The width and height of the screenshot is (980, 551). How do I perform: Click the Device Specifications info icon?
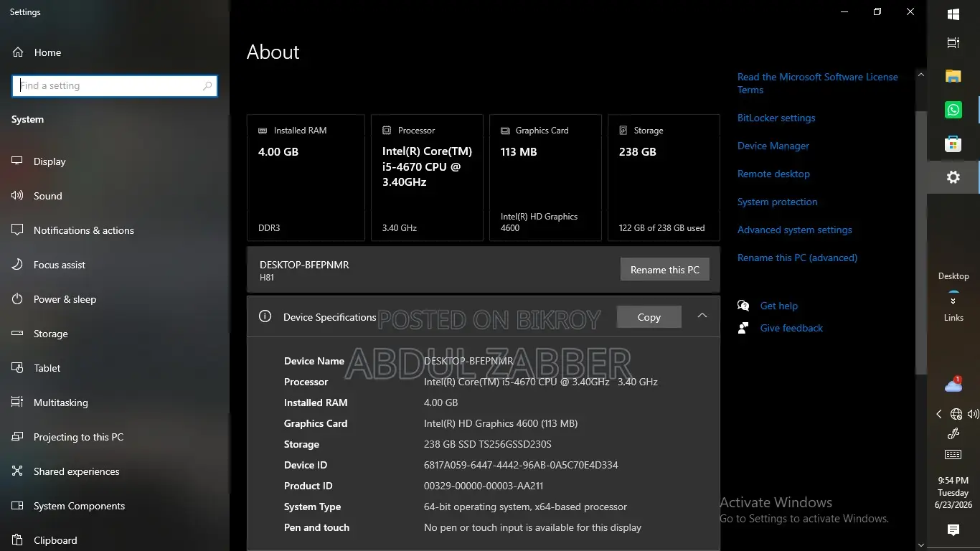coord(265,316)
